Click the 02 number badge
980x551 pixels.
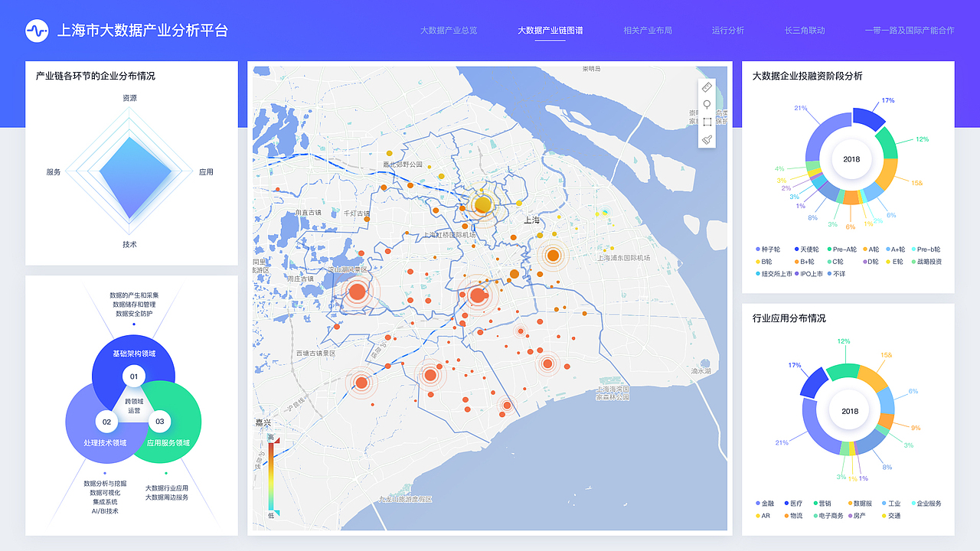(x=106, y=422)
